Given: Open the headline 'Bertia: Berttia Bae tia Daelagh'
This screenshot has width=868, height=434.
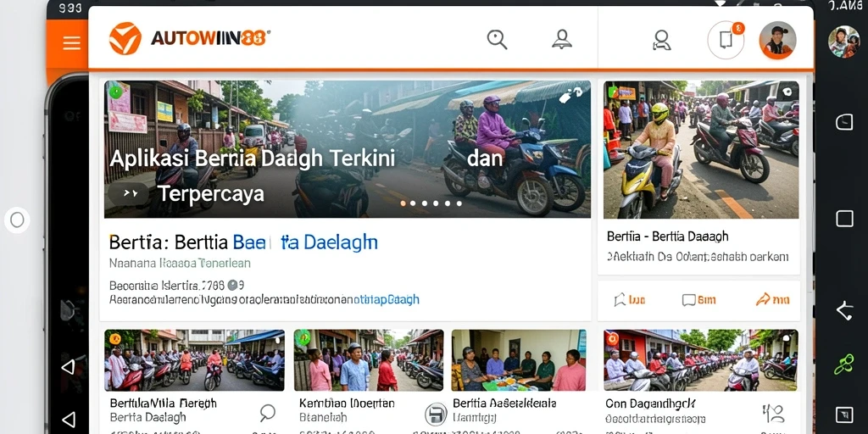Looking at the screenshot, I should [x=243, y=242].
